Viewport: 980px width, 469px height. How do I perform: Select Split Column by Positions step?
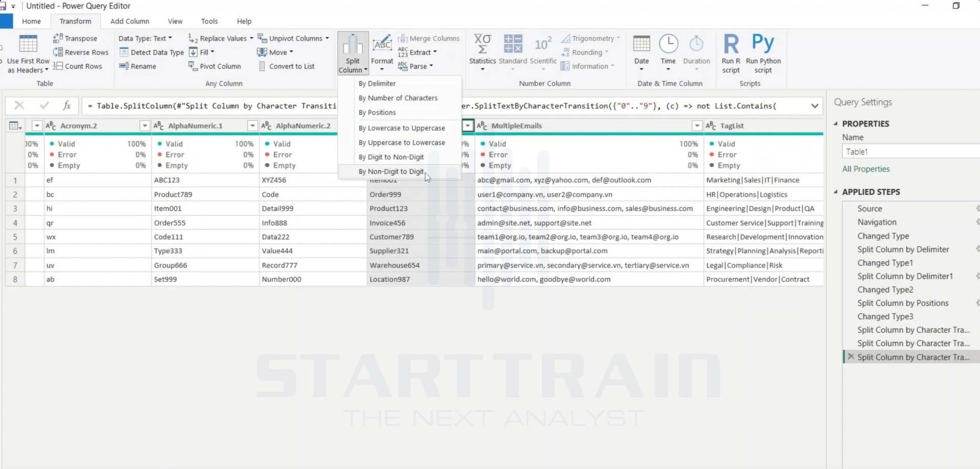pyautogui.click(x=902, y=303)
